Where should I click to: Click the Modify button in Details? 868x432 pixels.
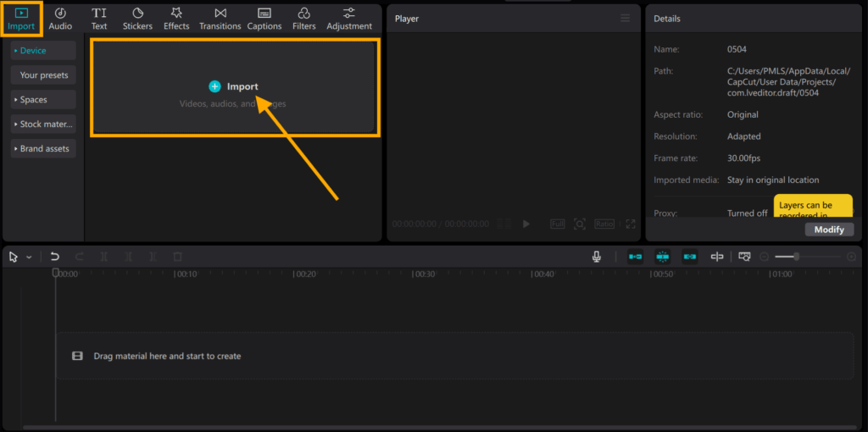(x=828, y=230)
